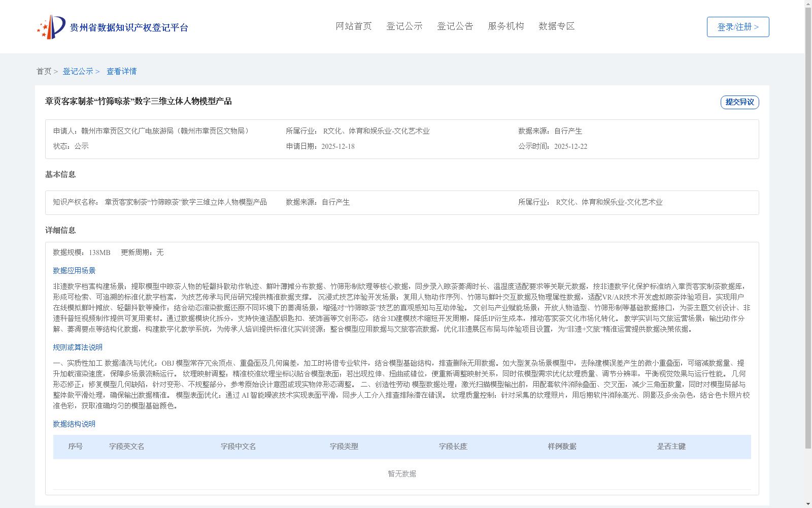
Task: Click the scrollbar up arrow
Action: [x=808, y=3]
